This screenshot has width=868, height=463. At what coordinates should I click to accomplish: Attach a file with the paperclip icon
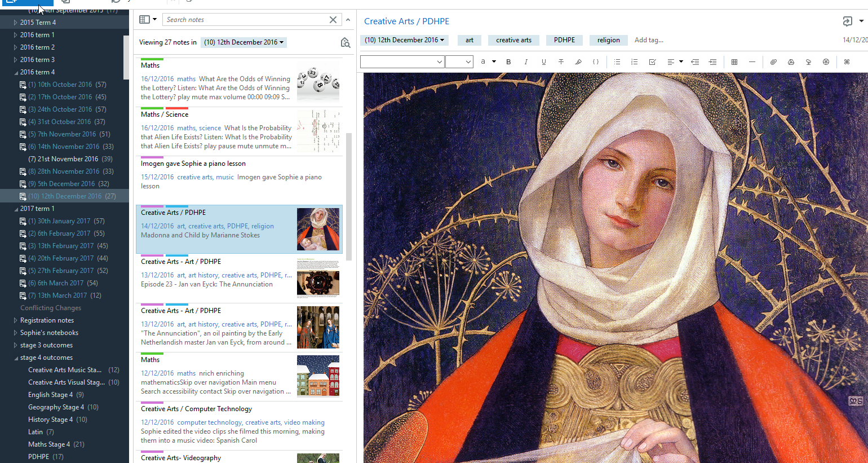(x=773, y=62)
